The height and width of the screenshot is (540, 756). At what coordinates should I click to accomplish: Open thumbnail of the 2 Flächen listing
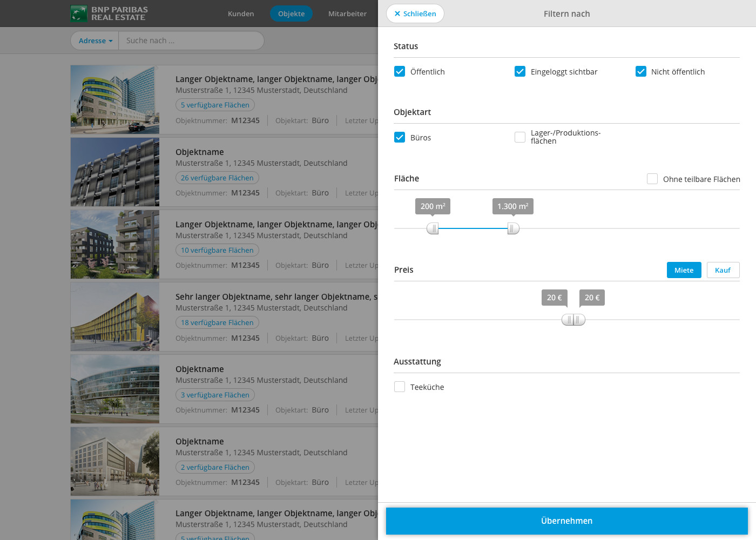tap(115, 461)
